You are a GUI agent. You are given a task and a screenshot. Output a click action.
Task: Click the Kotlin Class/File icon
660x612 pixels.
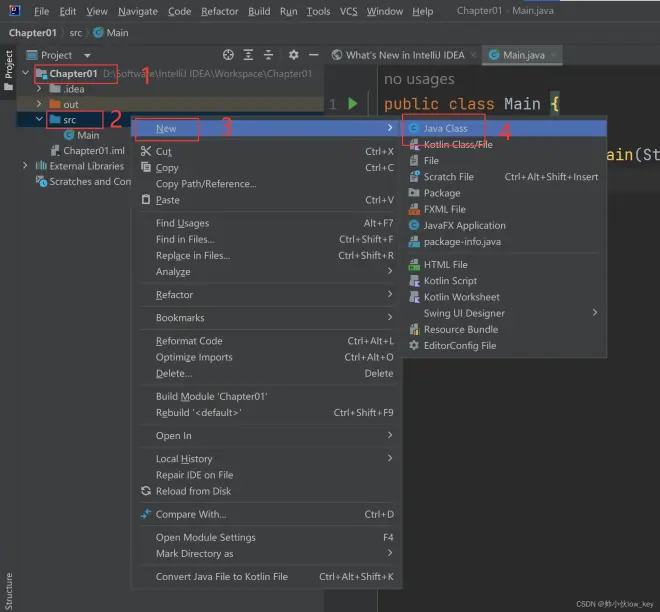point(414,144)
